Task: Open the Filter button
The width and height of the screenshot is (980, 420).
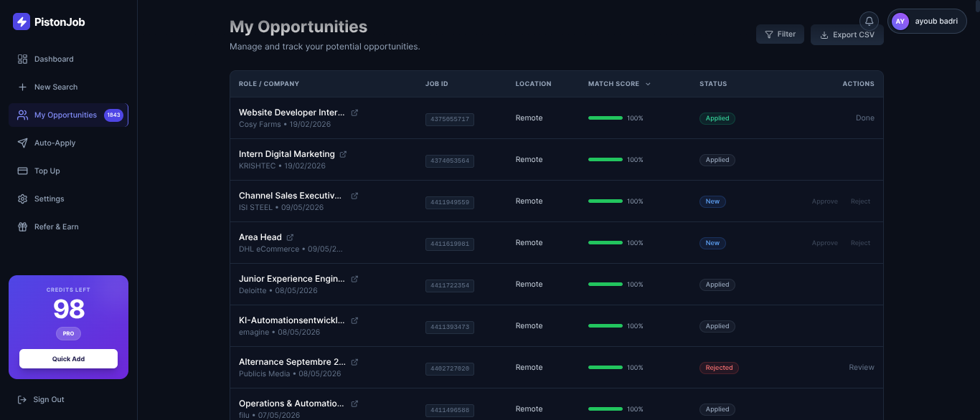Action: coord(780,34)
